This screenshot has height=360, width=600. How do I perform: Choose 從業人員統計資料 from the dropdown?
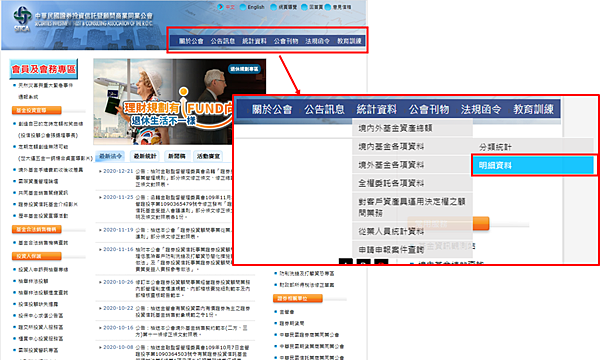pyautogui.click(x=412, y=231)
